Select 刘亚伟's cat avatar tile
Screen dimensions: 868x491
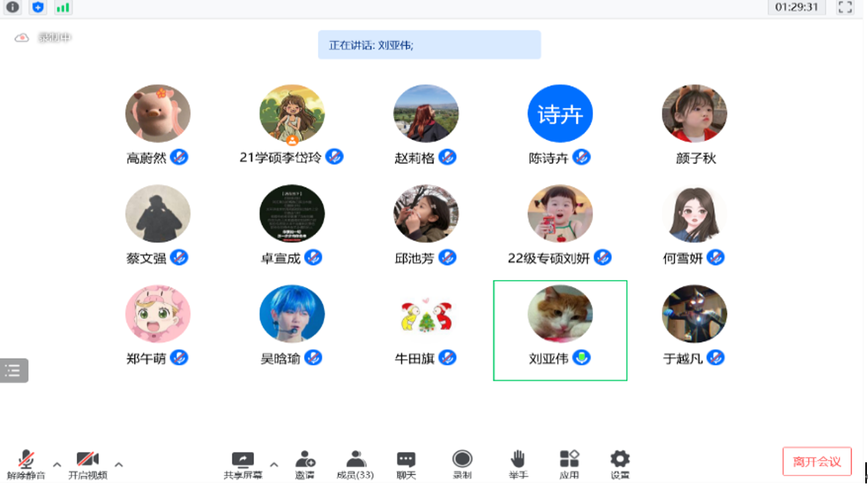tap(560, 315)
